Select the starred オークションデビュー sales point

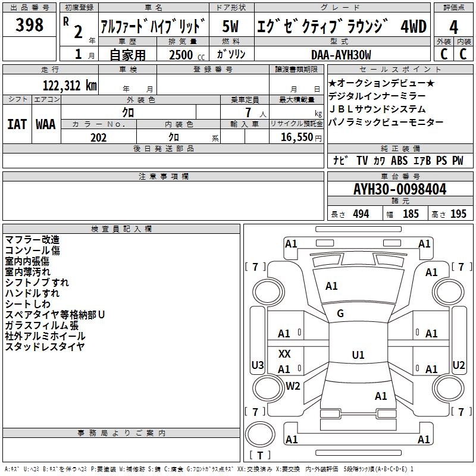point(381,83)
